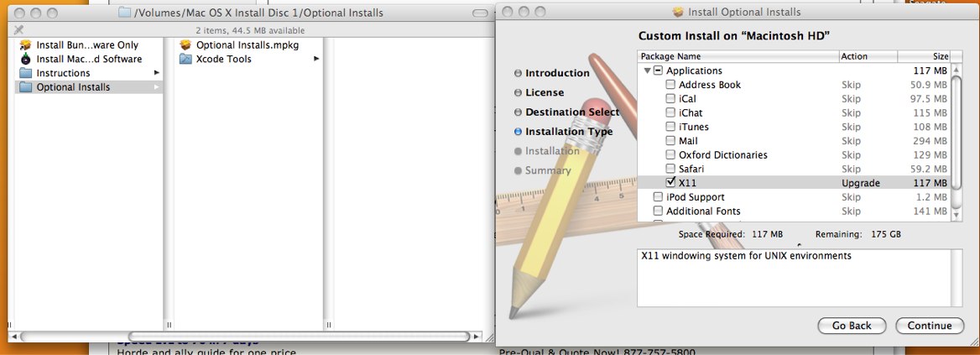980x355 pixels.
Task: Click the Go Back button
Action: pos(852,326)
